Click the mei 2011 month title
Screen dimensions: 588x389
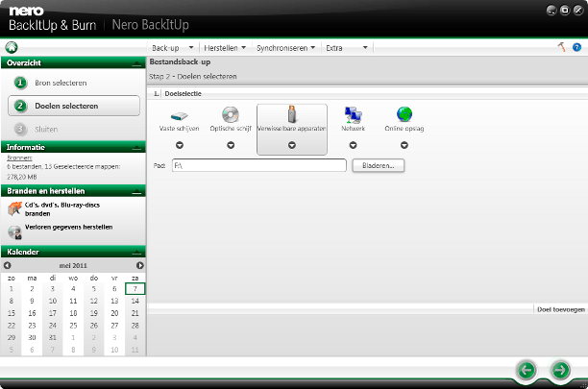(73, 265)
